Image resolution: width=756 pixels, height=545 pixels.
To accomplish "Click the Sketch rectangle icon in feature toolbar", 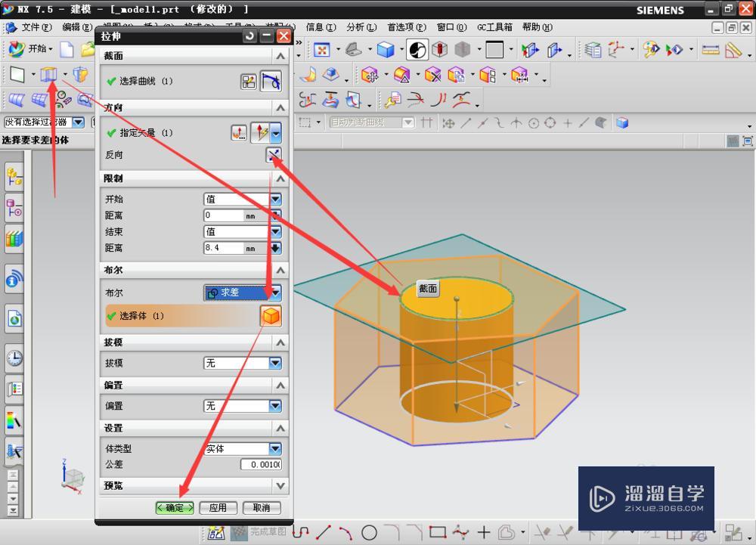I will point(17,75).
